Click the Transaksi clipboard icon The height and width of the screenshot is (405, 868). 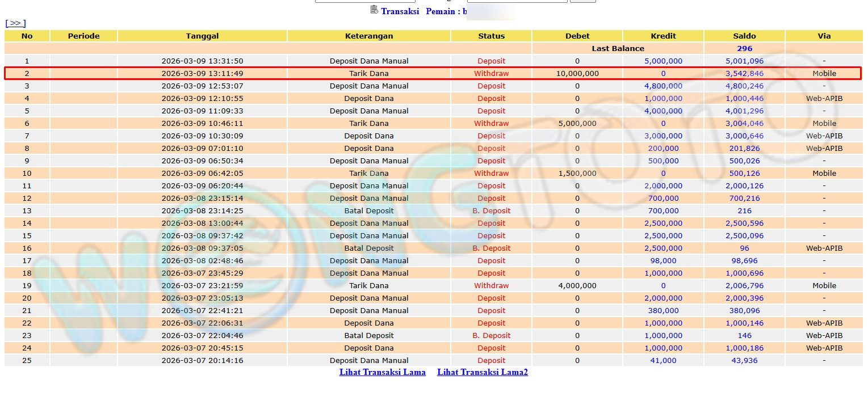click(374, 10)
